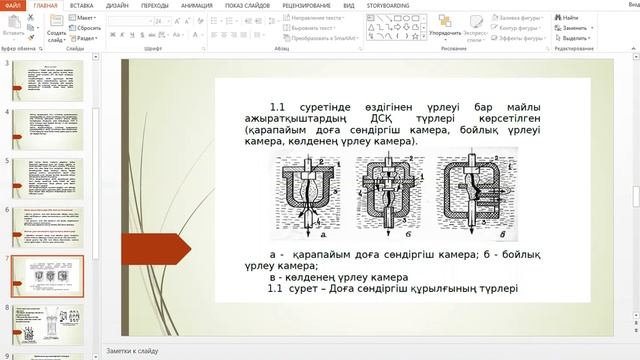Viewport: 640px width, 360px height.
Task: Select the Format Painter brush icon
Action: 31,38
